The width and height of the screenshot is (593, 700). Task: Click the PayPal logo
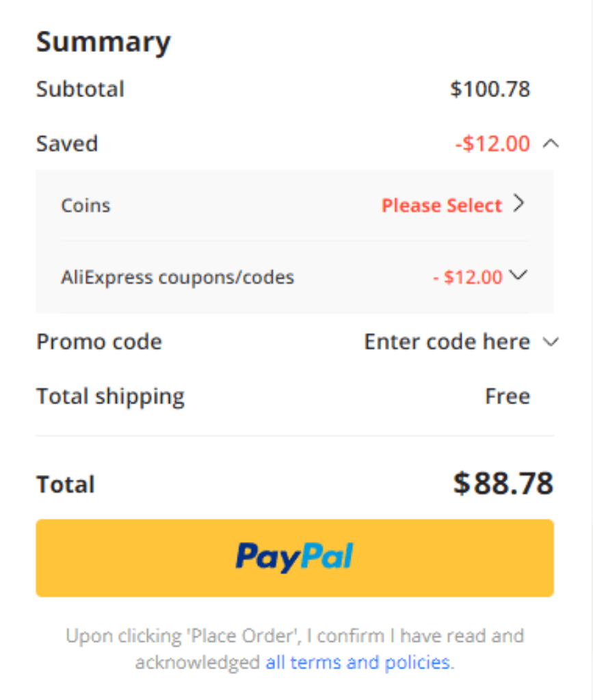(295, 557)
